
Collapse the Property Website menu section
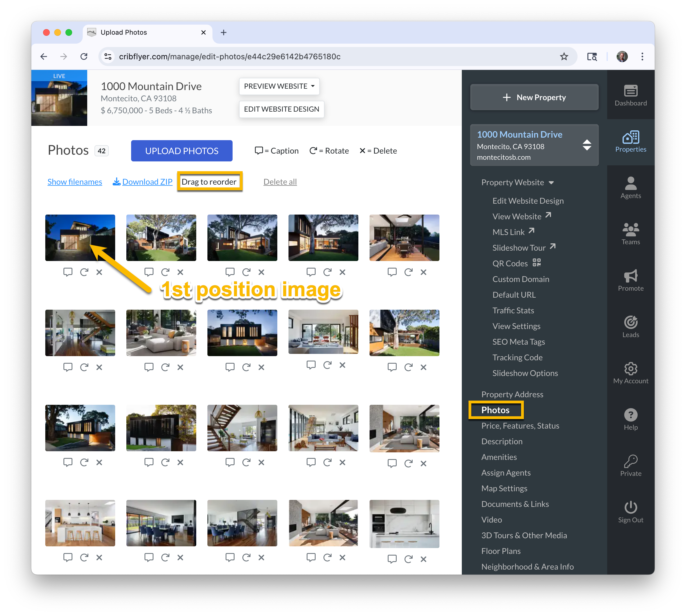[517, 182]
